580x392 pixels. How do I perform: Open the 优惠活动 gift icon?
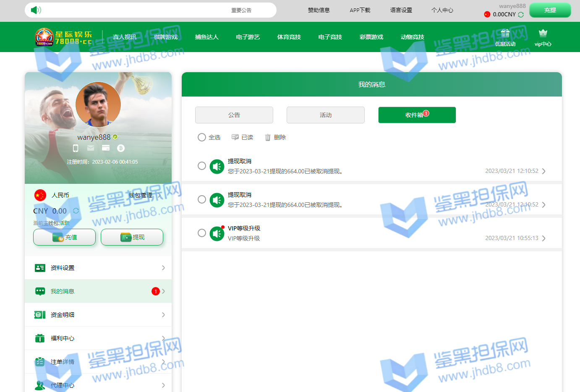coord(505,34)
